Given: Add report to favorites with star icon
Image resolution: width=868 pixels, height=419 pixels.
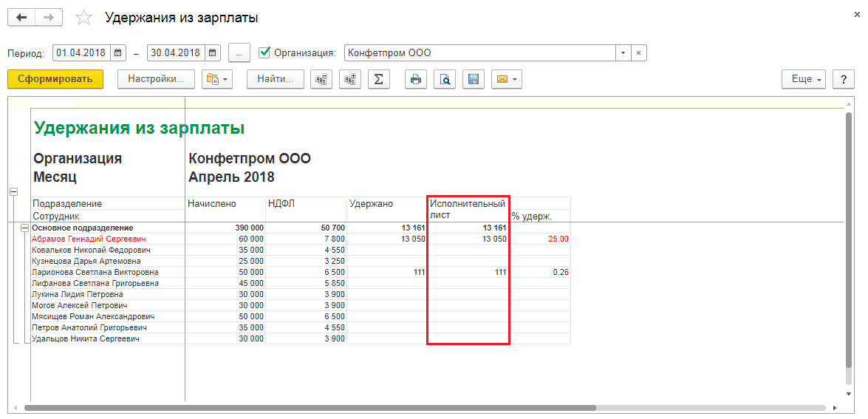Looking at the screenshot, I should [x=85, y=17].
